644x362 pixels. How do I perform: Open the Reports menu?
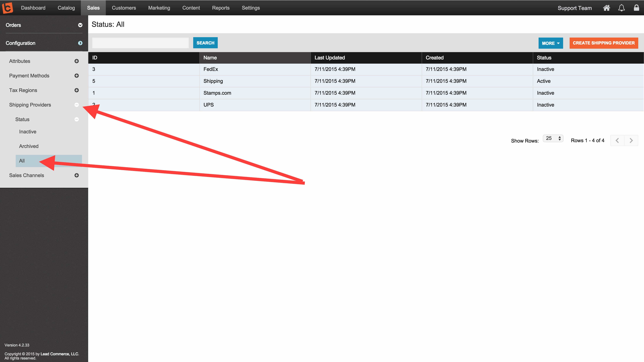tap(220, 8)
